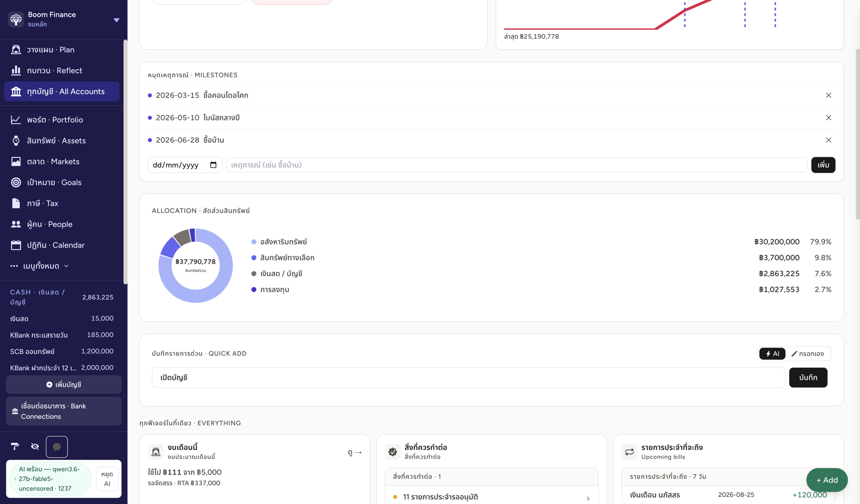This screenshot has height=504, width=860.
Task: Click the สิ่งที่ควรทำต่อ checkmark badge icon
Action: click(x=393, y=452)
